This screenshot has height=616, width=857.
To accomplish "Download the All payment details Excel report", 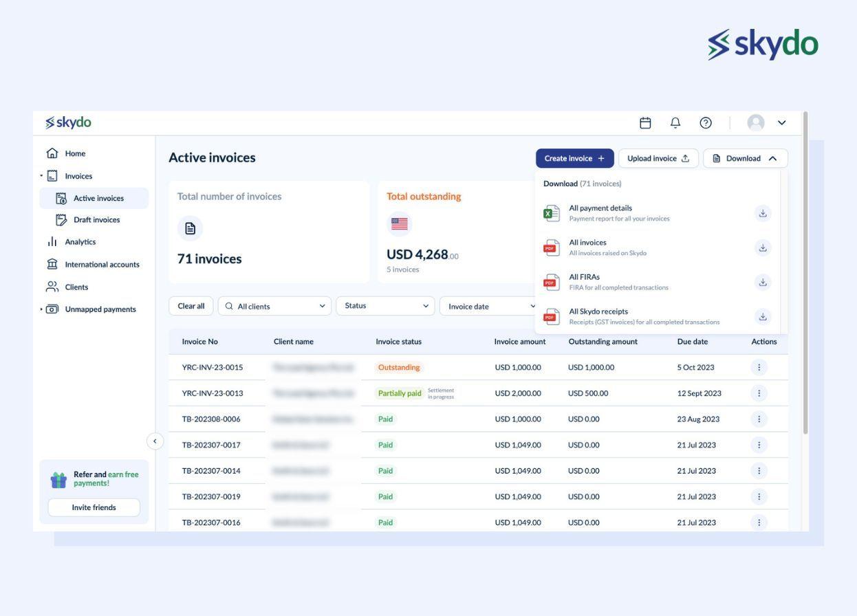I will (x=762, y=213).
